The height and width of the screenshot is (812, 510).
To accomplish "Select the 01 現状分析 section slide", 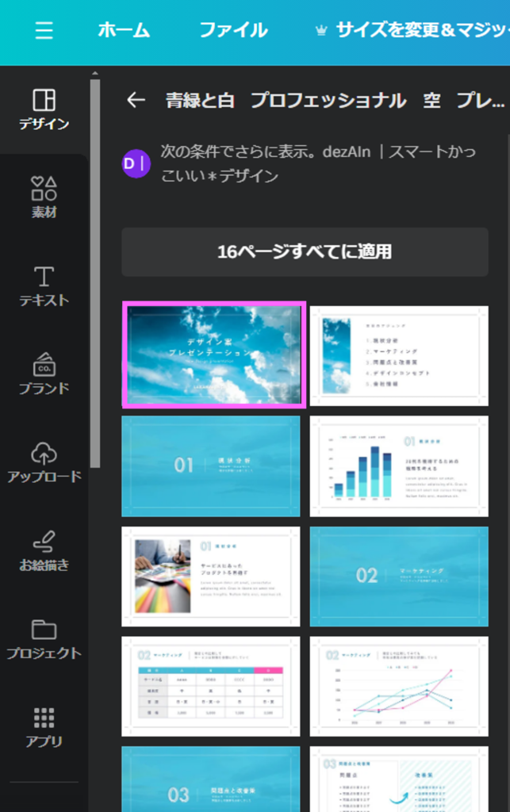I will (211, 466).
